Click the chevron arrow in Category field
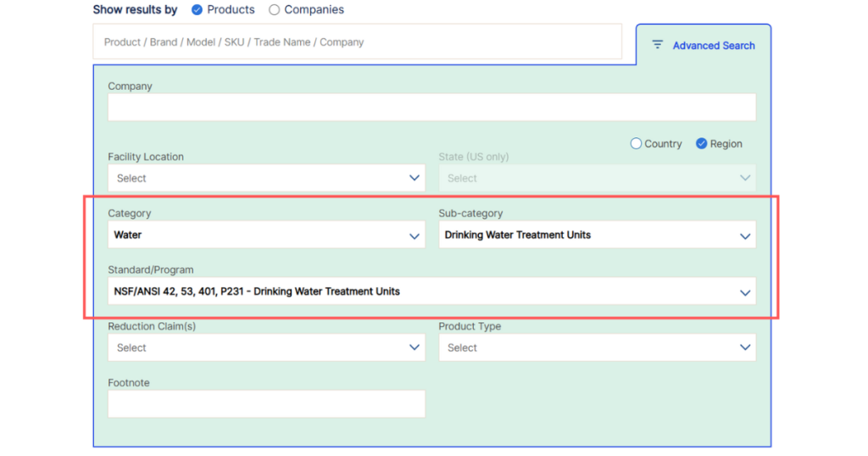Screen dimensions: 868x456 tap(415, 236)
